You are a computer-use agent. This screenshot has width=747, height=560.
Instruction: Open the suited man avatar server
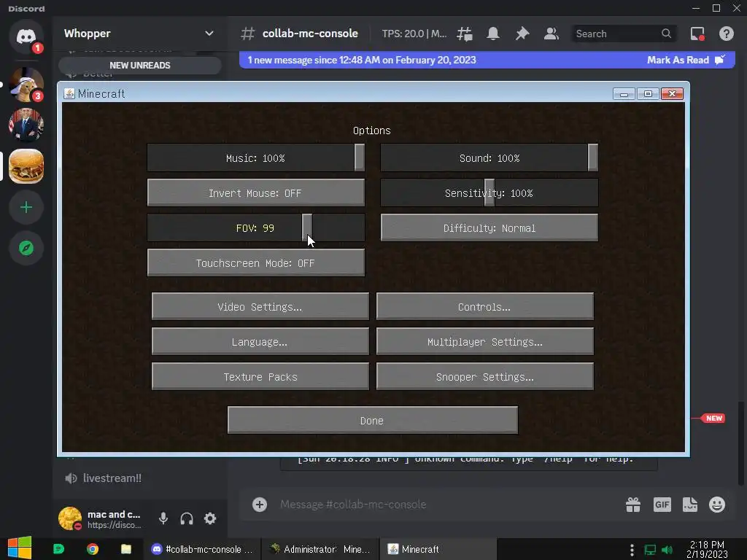click(x=26, y=125)
